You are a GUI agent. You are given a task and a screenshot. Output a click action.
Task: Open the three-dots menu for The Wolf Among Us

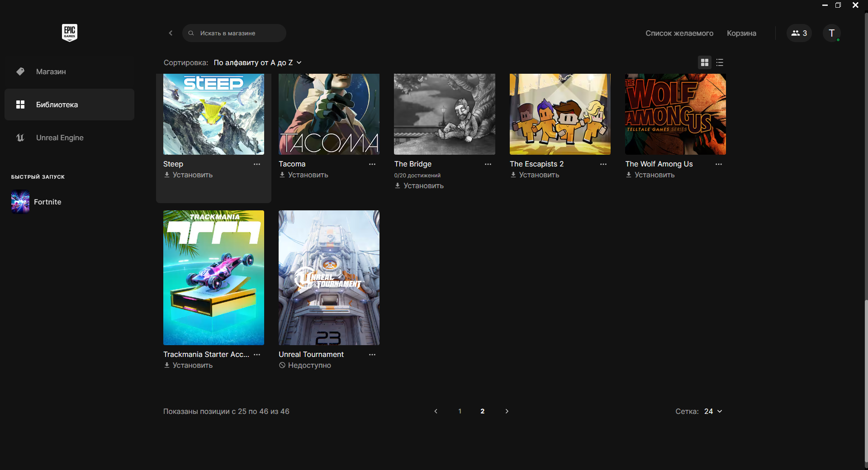coord(719,164)
